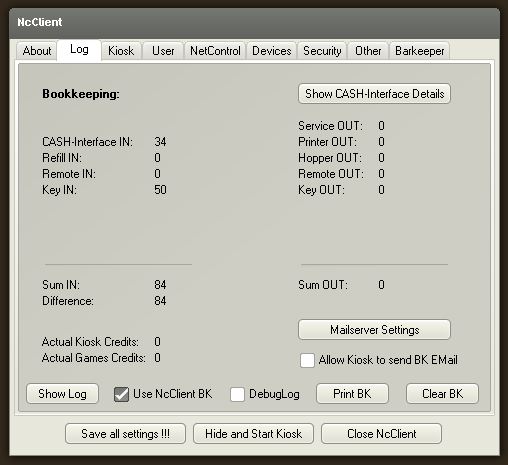
Task: Click Hide and Start Kiosk
Action: (x=253, y=434)
